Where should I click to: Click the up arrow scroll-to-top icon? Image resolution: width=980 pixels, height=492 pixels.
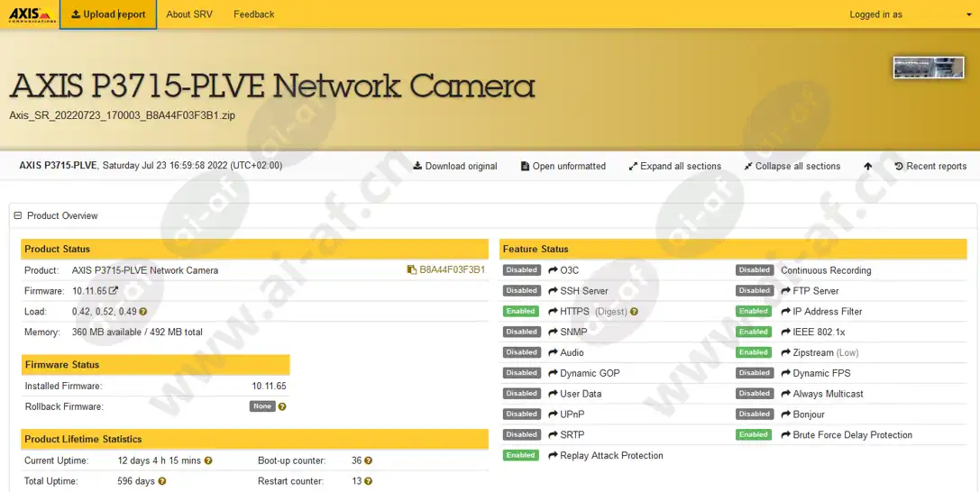(867, 166)
